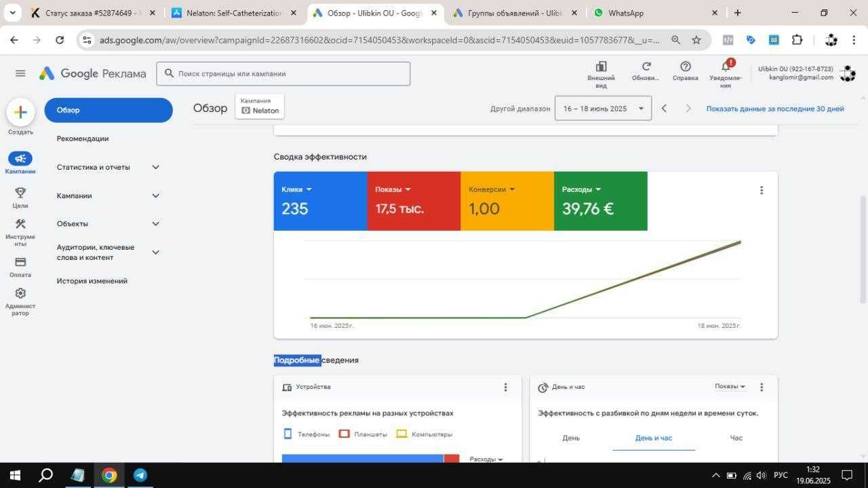868x488 pixels.
Task: Open Устройства card three-dot menu
Action: (x=505, y=387)
